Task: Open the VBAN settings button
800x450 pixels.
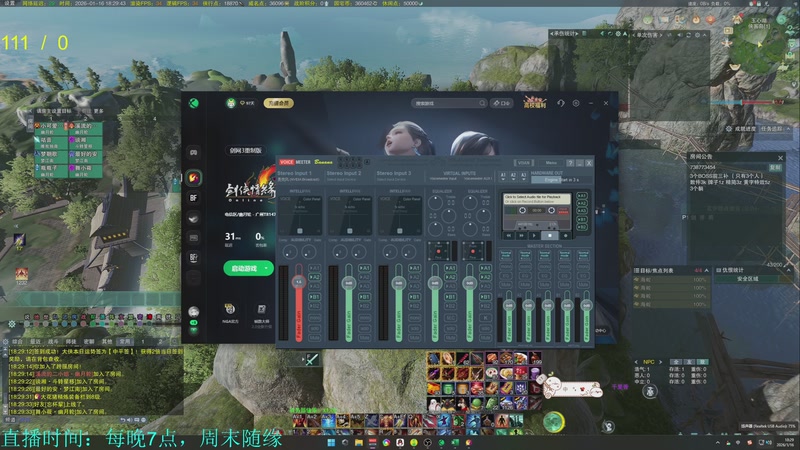Action: pyautogui.click(x=524, y=162)
